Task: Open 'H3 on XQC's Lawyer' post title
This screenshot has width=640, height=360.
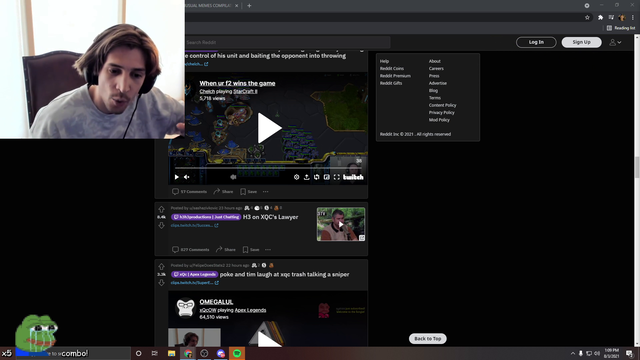Action: (x=271, y=217)
